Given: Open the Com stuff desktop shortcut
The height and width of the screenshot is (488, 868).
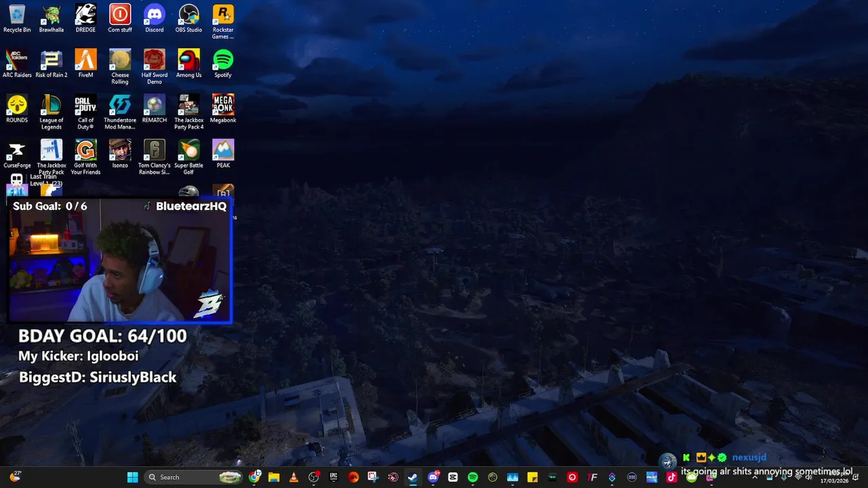Looking at the screenshot, I should pyautogui.click(x=120, y=18).
